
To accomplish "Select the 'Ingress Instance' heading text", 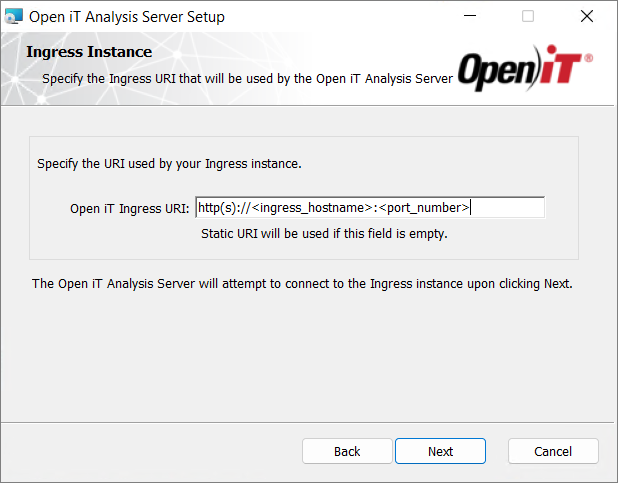I will [x=89, y=52].
